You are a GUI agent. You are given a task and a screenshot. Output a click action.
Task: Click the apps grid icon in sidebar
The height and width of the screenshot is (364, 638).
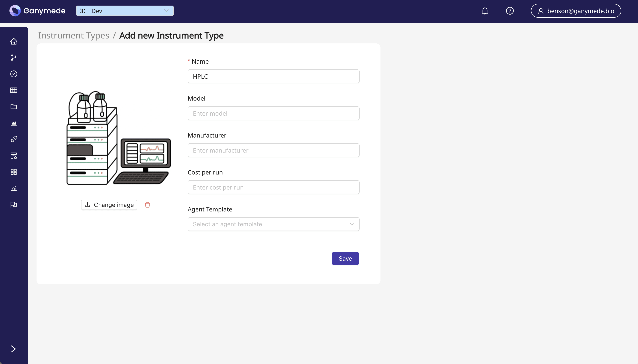coord(14,172)
